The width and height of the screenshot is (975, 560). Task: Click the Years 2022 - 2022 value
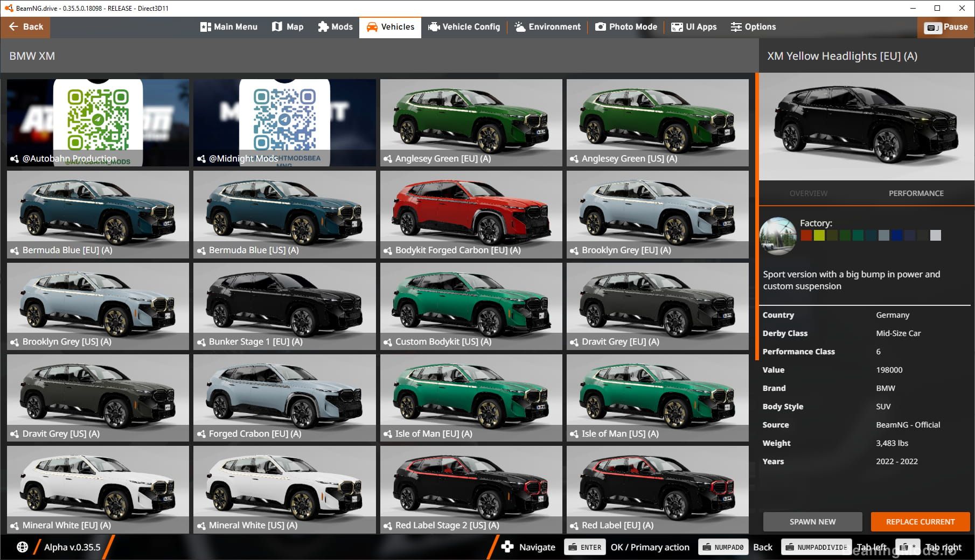pyautogui.click(x=897, y=461)
